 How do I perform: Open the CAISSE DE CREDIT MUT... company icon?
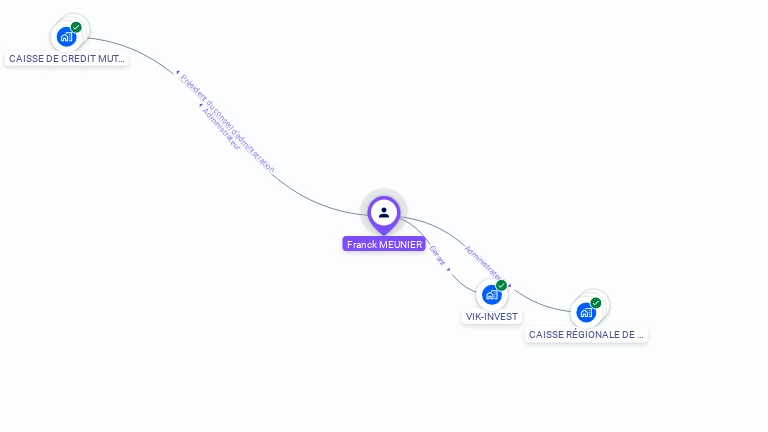(x=66, y=37)
